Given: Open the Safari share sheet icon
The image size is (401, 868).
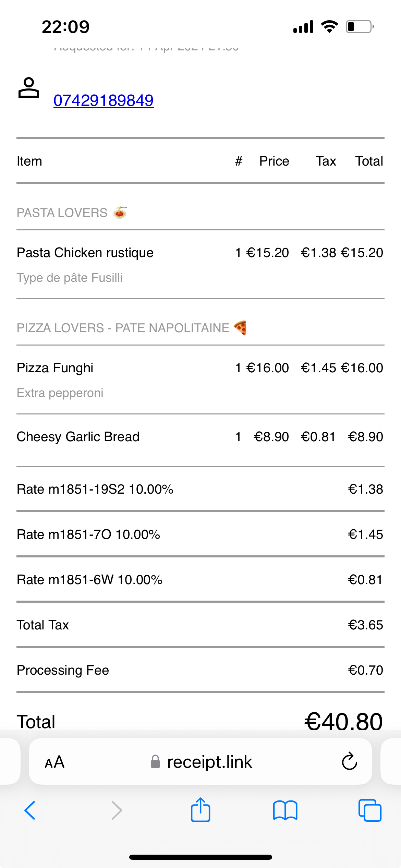Looking at the screenshot, I should point(200,810).
